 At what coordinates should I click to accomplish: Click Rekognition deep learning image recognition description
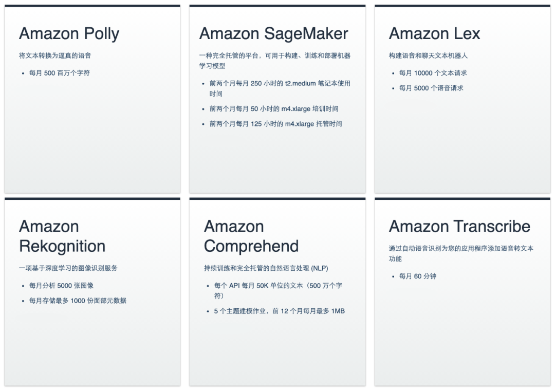[x=68, y=268]
